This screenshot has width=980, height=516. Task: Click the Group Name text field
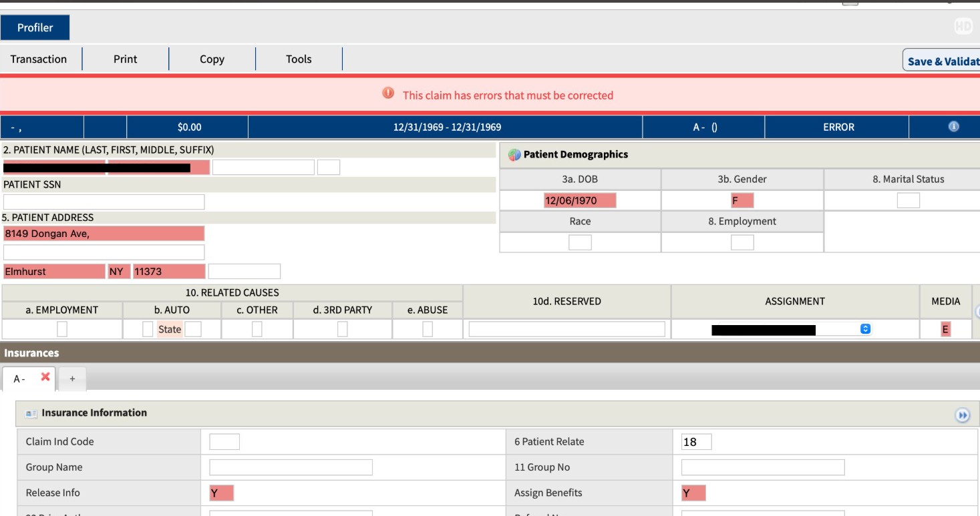(x=291, y=467)
